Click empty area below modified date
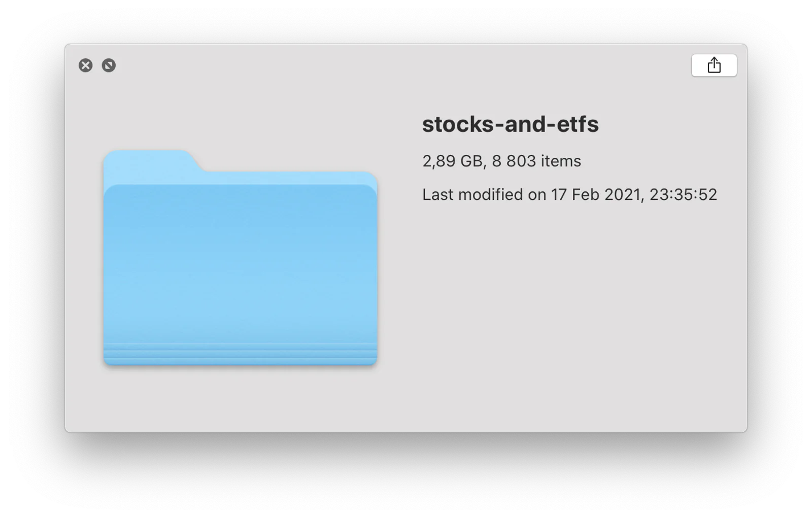Screen dimensions: 812x518 (x=568, y=304)
